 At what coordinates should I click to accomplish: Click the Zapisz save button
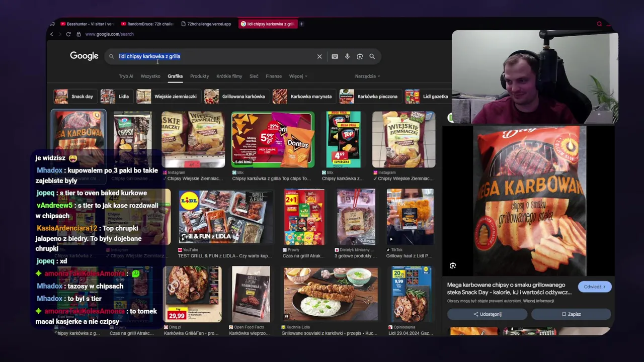click(x=571, y=314)
